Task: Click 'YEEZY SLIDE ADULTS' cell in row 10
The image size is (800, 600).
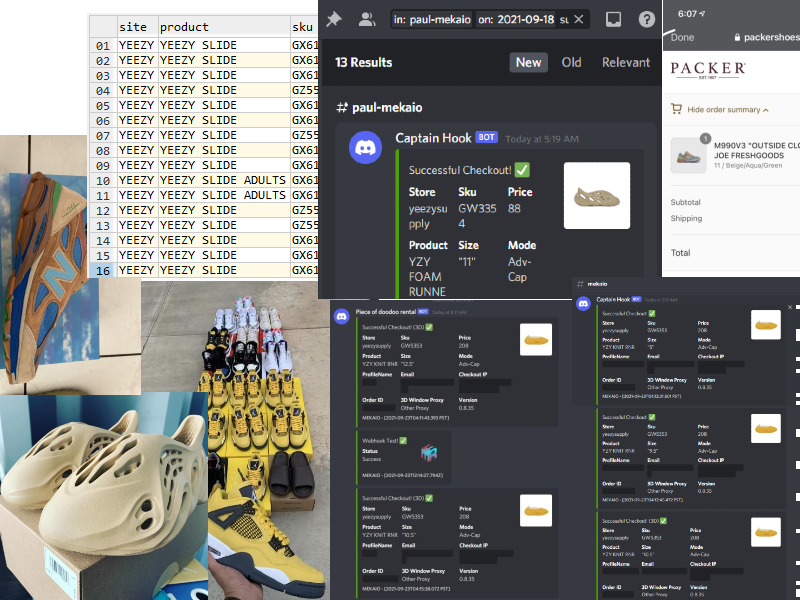Action: (222, 180)
